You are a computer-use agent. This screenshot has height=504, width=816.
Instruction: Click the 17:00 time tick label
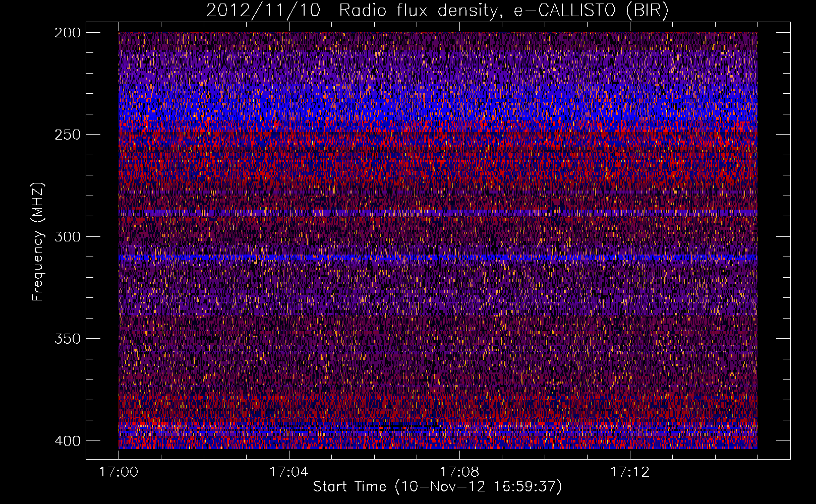(x=119, y=472)
